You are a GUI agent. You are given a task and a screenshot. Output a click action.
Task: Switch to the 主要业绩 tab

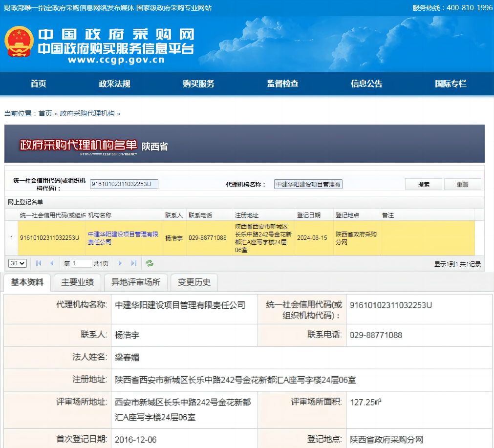click(x=78, y=282)
